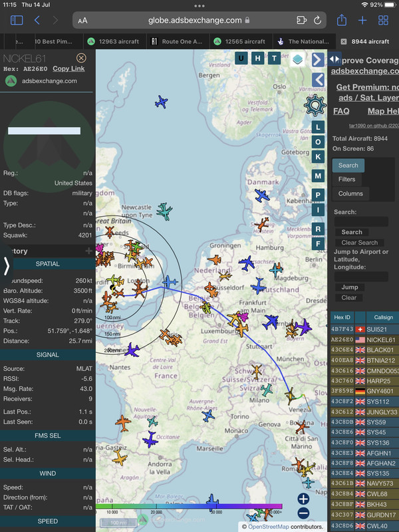The width and height of the screenshot is (399, 532).
Task: Zoom in the map with plus
Action: (x=303, y=499)
